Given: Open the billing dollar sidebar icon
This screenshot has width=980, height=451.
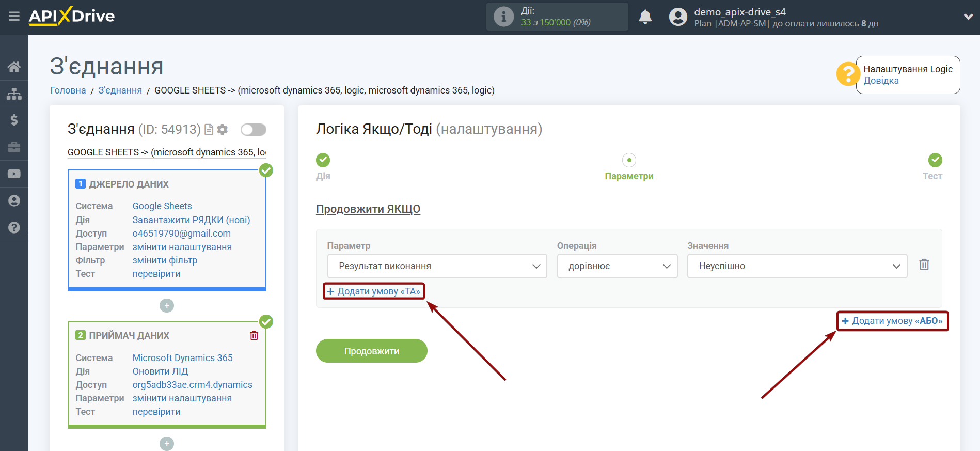Looking at the screenshot, I should (14, 120).
